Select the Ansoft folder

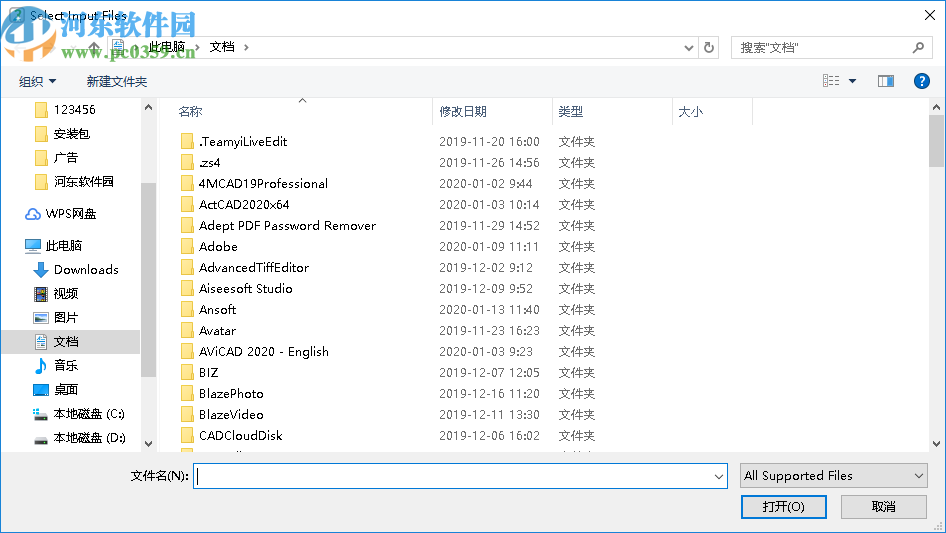[x=209, y=310]
